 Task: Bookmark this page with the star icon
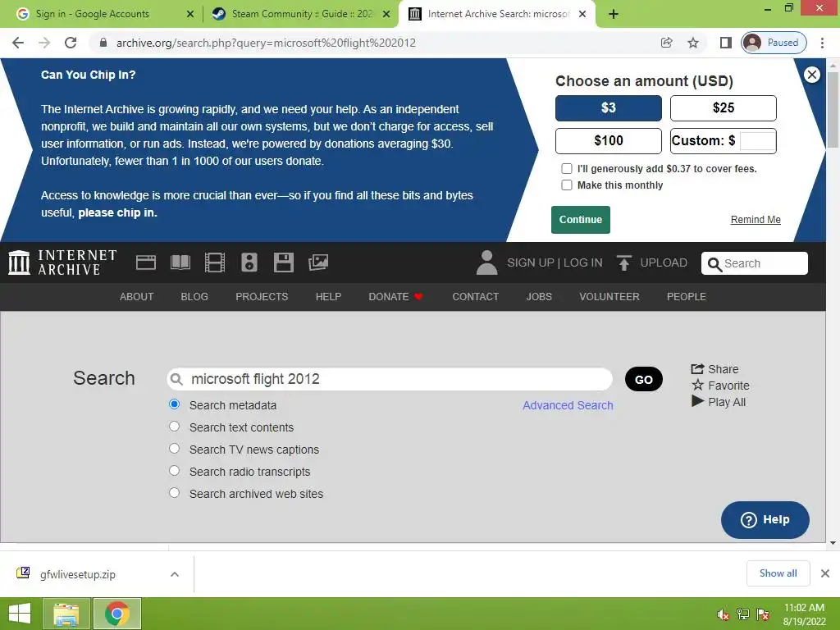tap(692, 43)
